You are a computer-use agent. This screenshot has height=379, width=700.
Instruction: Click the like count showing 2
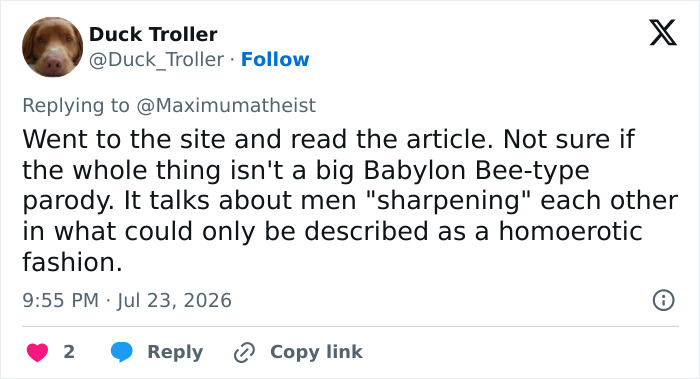pyautogui.click(x=69, y=352)
